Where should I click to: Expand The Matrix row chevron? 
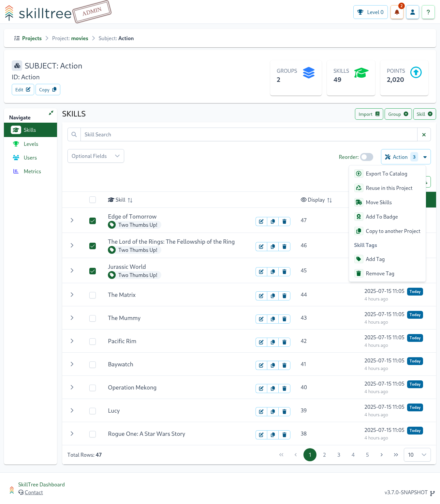pos(72,295)
